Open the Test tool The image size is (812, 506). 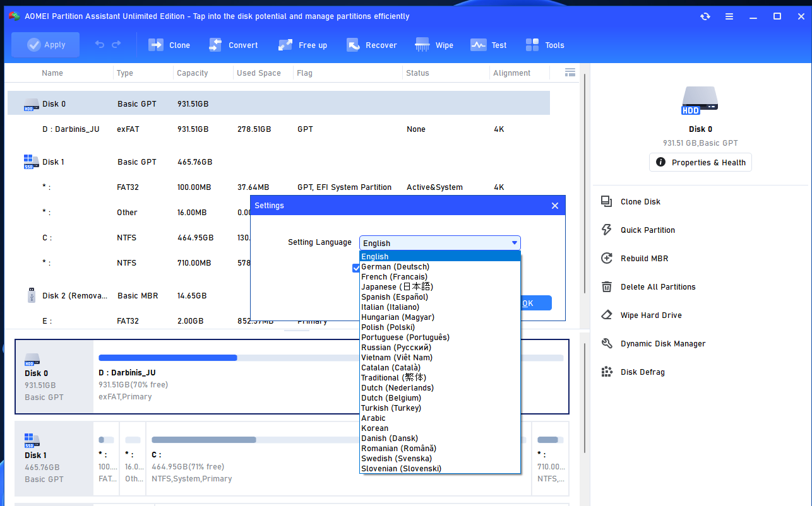[489, 45]
